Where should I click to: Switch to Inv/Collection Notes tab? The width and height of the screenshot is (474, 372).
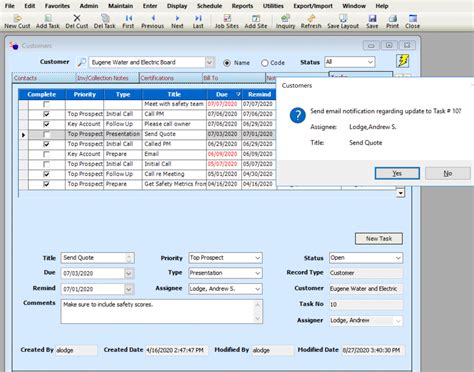click(107, 78)
